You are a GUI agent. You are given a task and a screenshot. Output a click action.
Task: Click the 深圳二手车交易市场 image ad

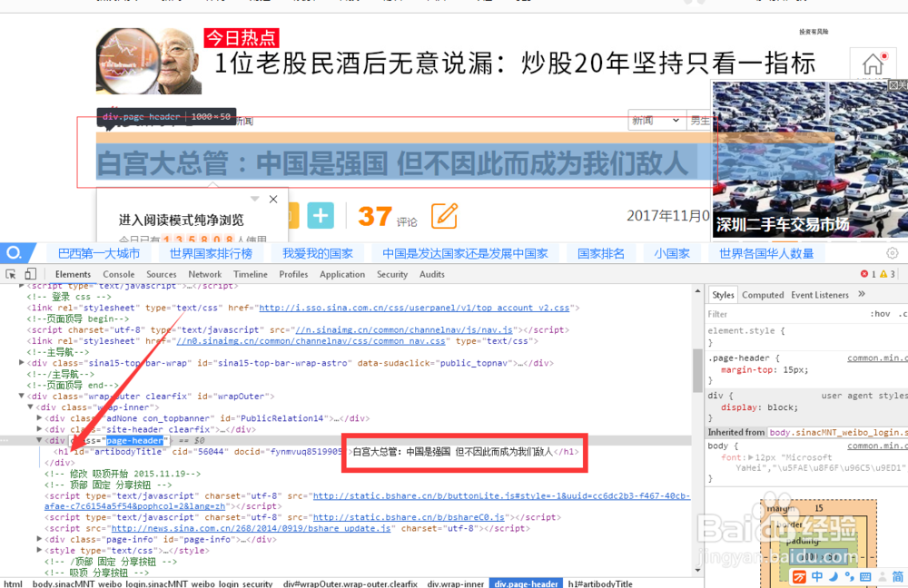pos(810,160)
